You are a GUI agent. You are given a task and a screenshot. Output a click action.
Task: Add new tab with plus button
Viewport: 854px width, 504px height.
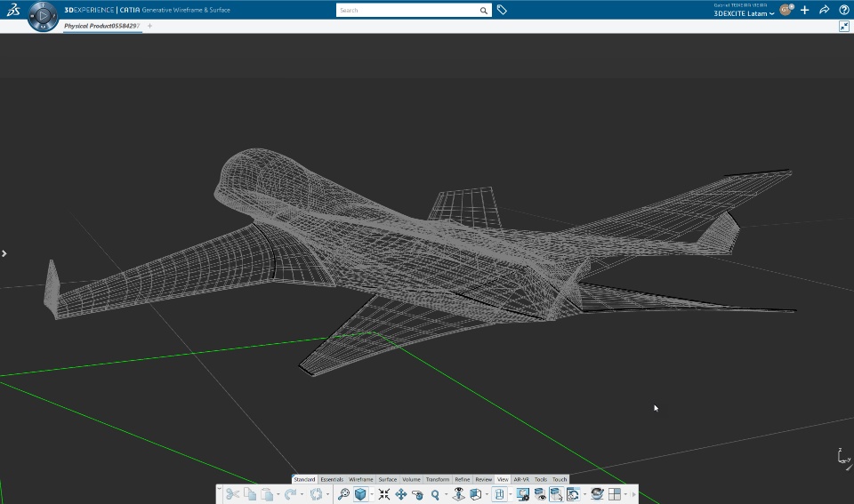[x=149, y=26]
